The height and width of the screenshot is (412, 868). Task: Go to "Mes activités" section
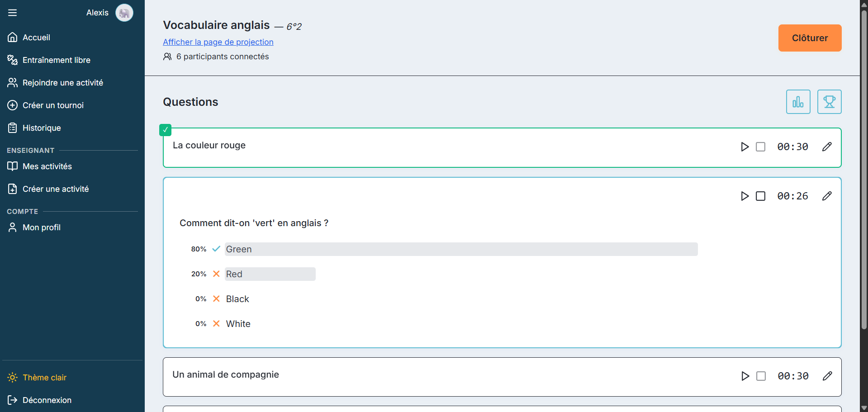click(x=47, y=166)
